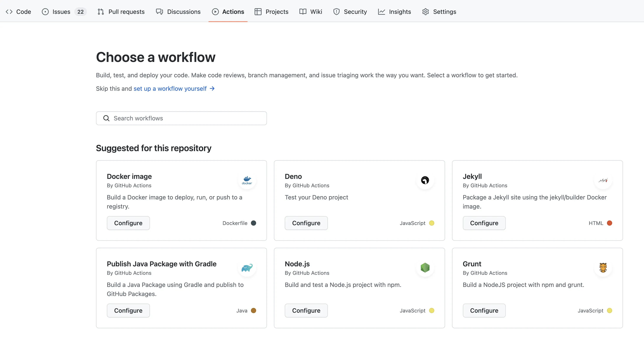The width and height of the screenshot is (644, 343).
Task: Configure the Docker image workflow
Action: pyautogui.click(x=128, y=223)
